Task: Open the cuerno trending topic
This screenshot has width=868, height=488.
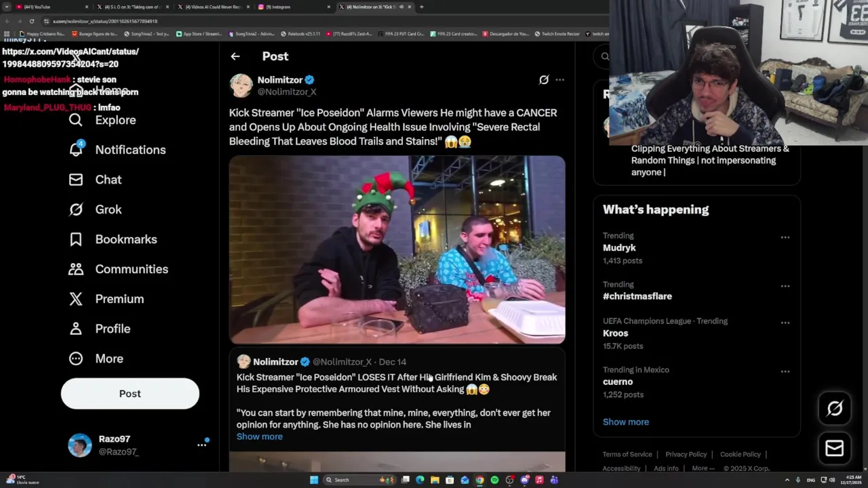Action: click(618, 382)
